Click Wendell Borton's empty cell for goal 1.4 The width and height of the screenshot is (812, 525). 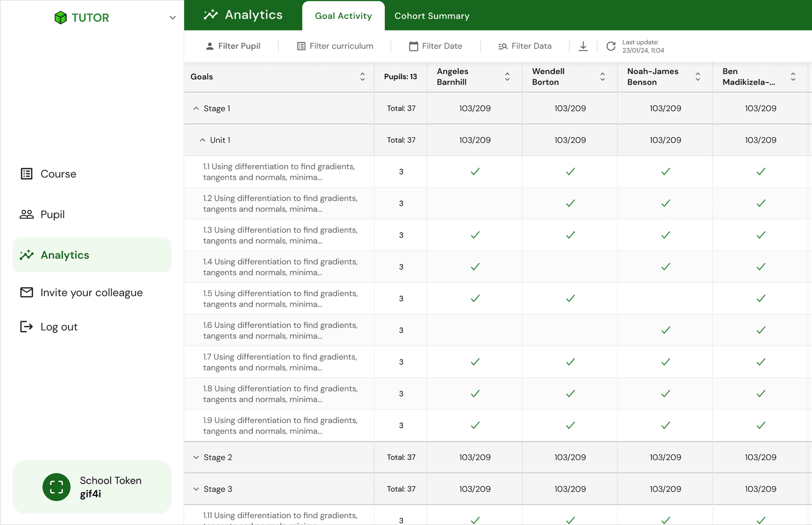[x=570, y=267]
